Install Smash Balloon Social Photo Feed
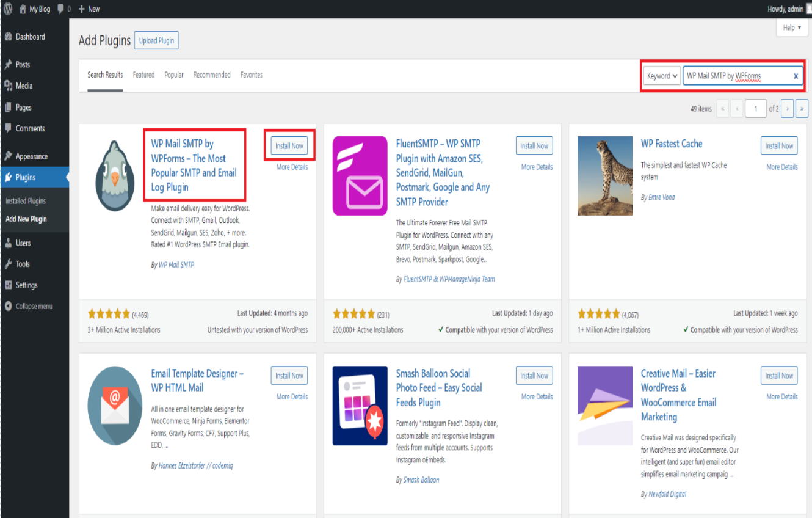Image resolution: width=812 pixels, height=518 pixels. coord(534,376)
